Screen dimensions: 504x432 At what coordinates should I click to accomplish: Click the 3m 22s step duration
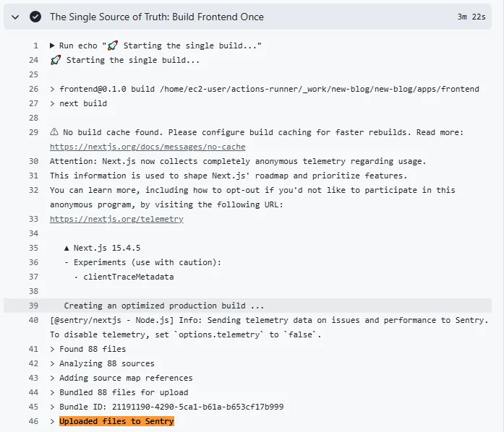(472, 17)
